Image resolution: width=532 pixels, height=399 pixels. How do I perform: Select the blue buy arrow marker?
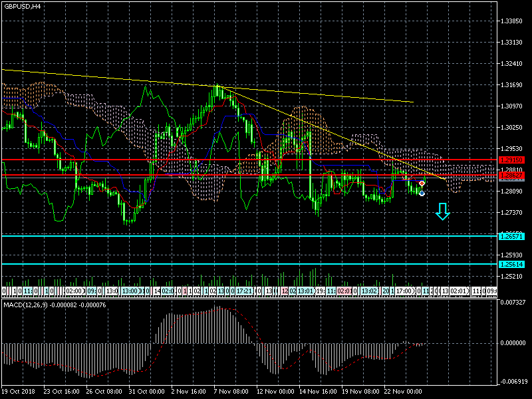pos(422,193)
